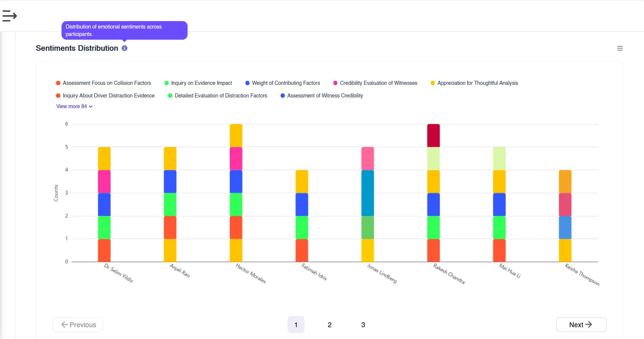The width and height of the screenshot is (644, 339).
Task: Open the chart hamburger options menu
Action: pos(620,48)
